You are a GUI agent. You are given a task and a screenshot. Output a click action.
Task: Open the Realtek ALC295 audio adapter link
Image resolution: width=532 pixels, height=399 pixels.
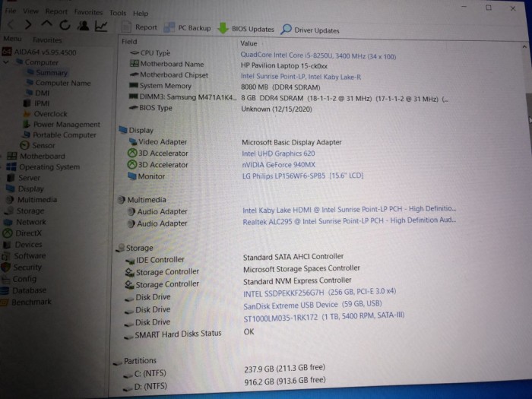pyautogui.click(x=349, y=221)
